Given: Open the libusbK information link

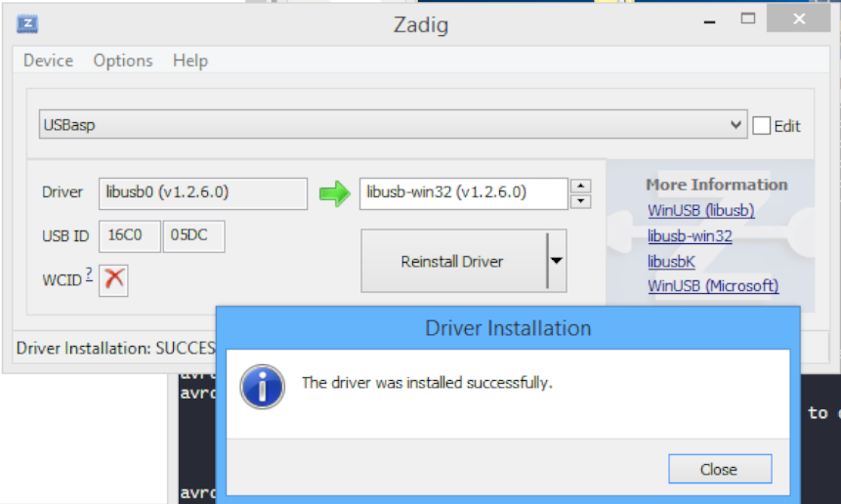Looking at the screenshot, I should (x=671, y=262).
